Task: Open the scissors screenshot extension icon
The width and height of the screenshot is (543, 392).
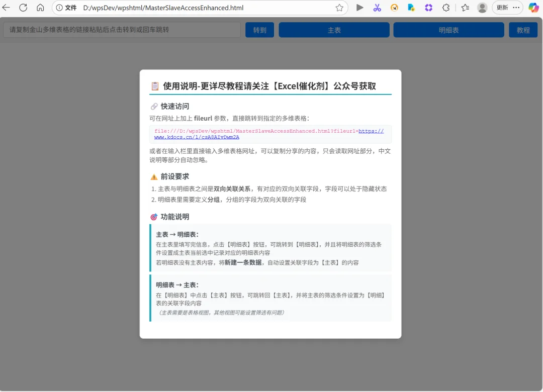Action: (377, 8)
